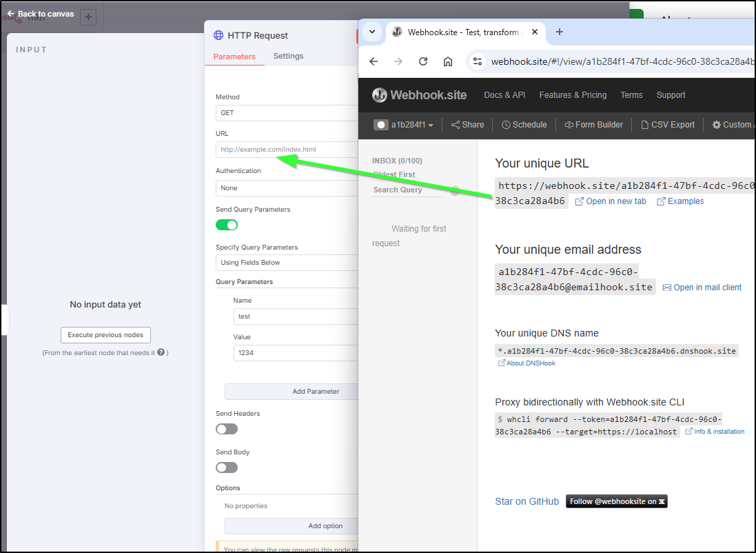Click the query parameter Value field

pyautogui.click(x=296, y=353)
